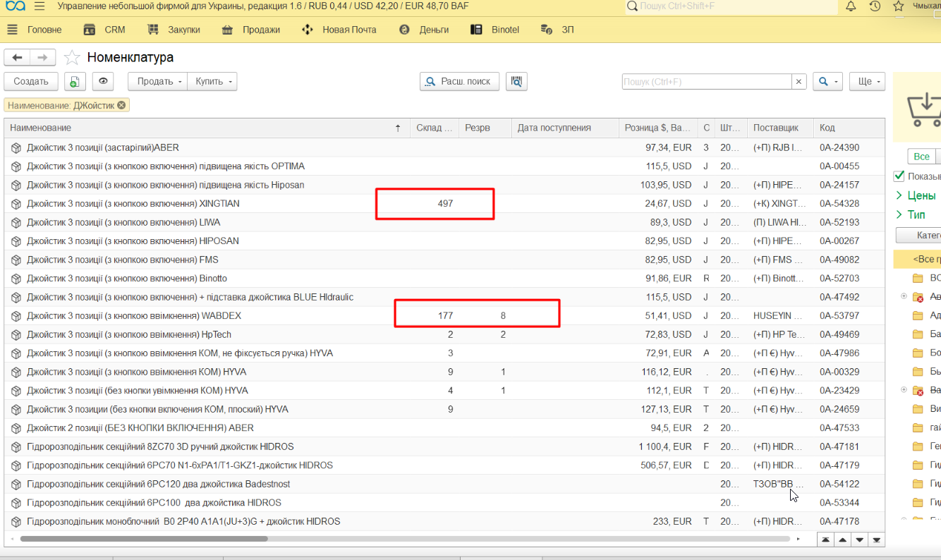
Task: Expand the Цены section
Action: pyautogui.click(x=899, y=195)
